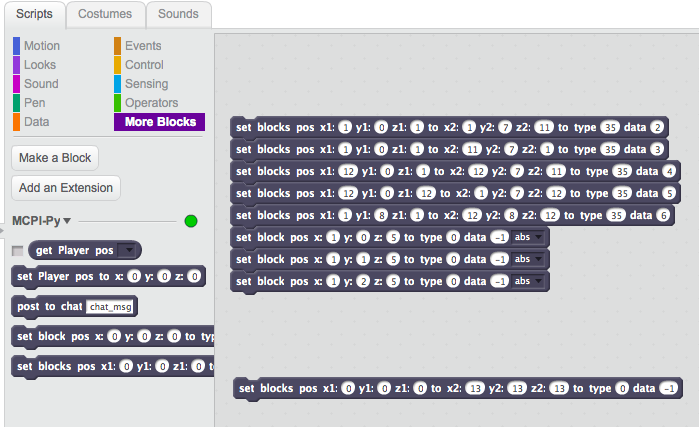Open abs dropdown on y: 1 set block
Image resolution: width=699 pixels, height=427 pixels.
pos(528,259)
